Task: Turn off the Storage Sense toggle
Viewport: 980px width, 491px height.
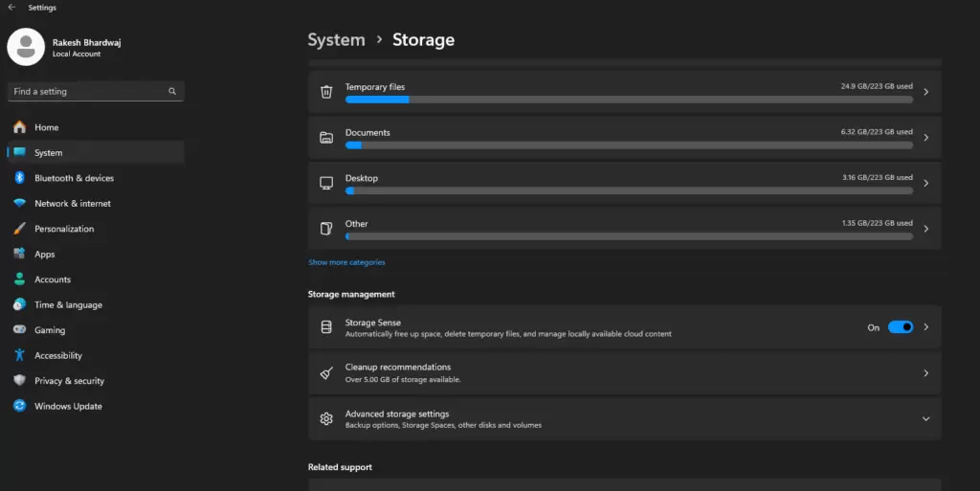Action: point(900,327)
